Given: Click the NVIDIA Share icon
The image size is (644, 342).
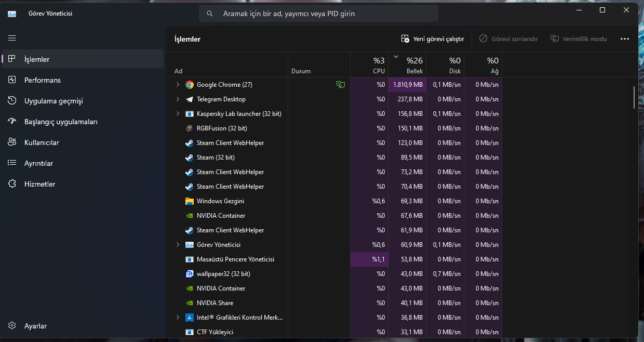Looking at the screenshot, I should coord(190,303).
